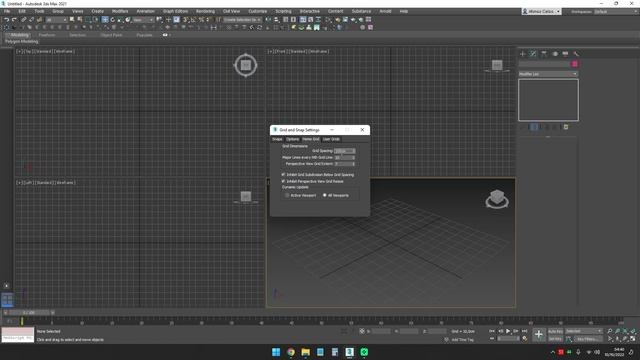This screenshot has height=360, width=640.
Task: Open Time Configuration icon
Action: [x=525, y=338]
